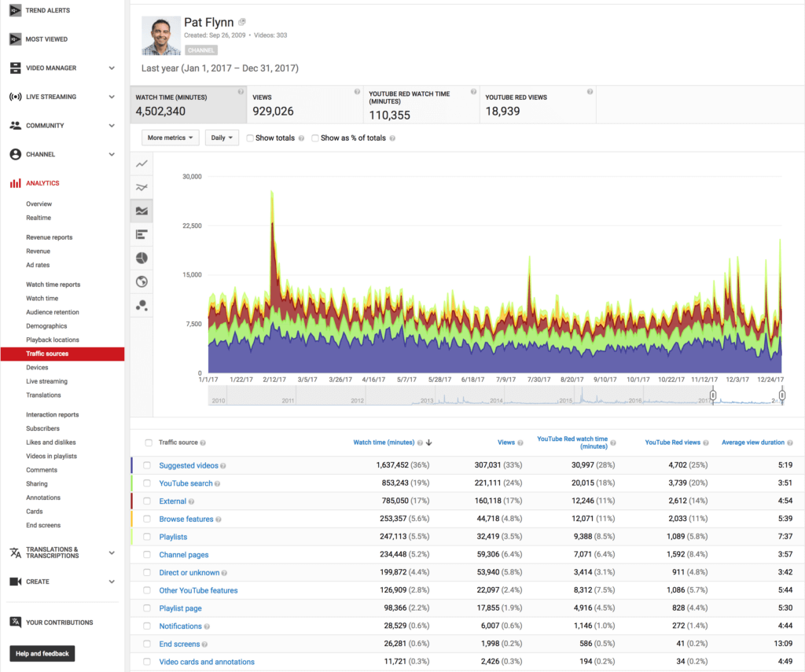The width and height of the screenshot is (805, 672).
Task: Click the Trend Alerts sidebar icon
Action: (16, 10)
